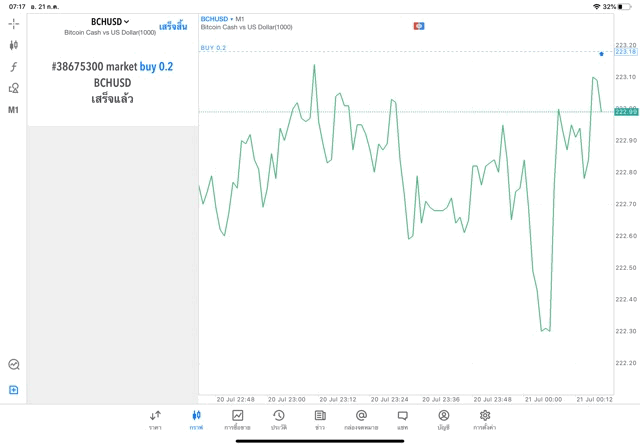Open the drawing objects shapes icon
This screenshot has height=447, width=640.
[x=14, y=88]
